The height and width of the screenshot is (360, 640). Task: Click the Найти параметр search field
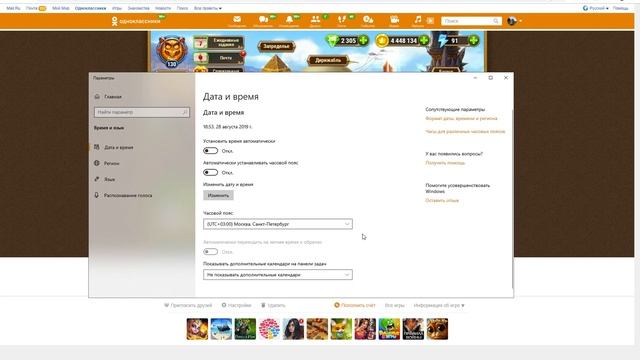pyautogui.click(x=142, y=112)
